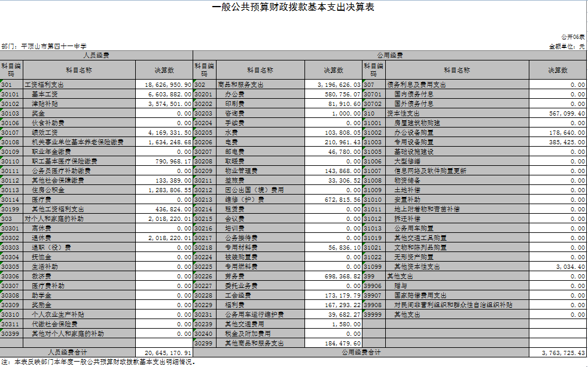The height and width of the screenshot is (367, 588).
Task: Select the 办公费 cell
Action: 261,94
